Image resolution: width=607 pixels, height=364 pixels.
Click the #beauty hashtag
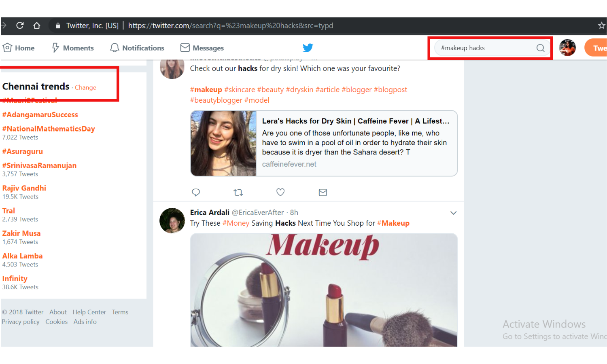point(270,89)
